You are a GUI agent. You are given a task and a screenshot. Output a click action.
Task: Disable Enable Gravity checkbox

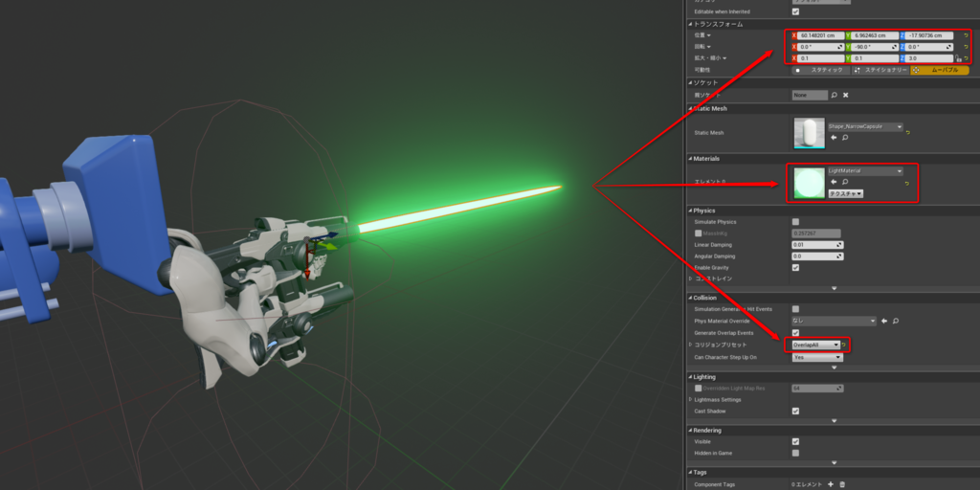(795, 268)
